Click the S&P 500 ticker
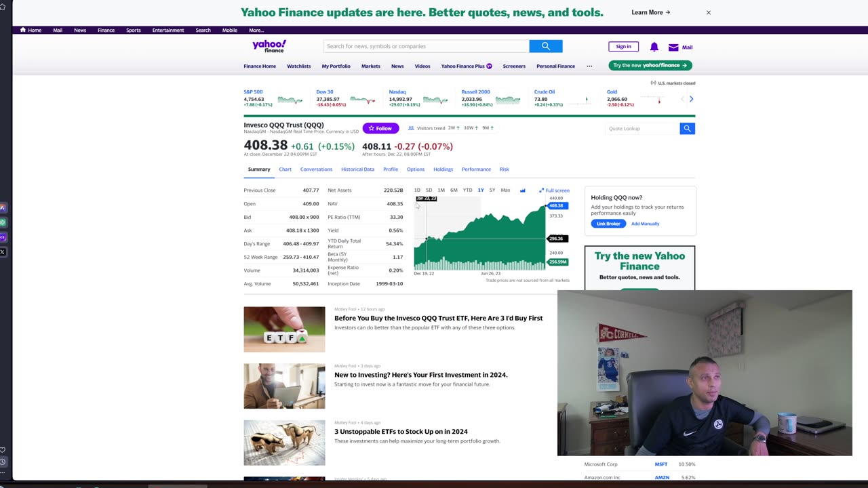 pyautogui.click(x=253, y=91)
